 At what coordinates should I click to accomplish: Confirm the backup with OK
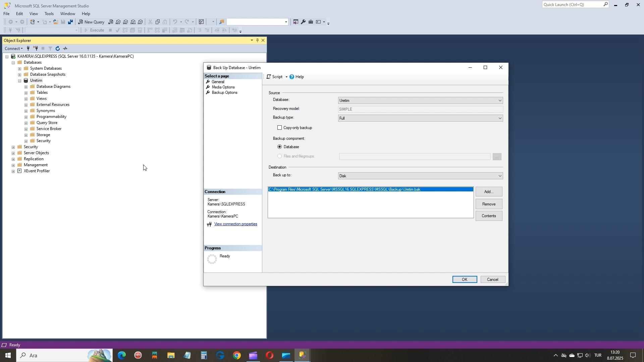pos(465,280)
